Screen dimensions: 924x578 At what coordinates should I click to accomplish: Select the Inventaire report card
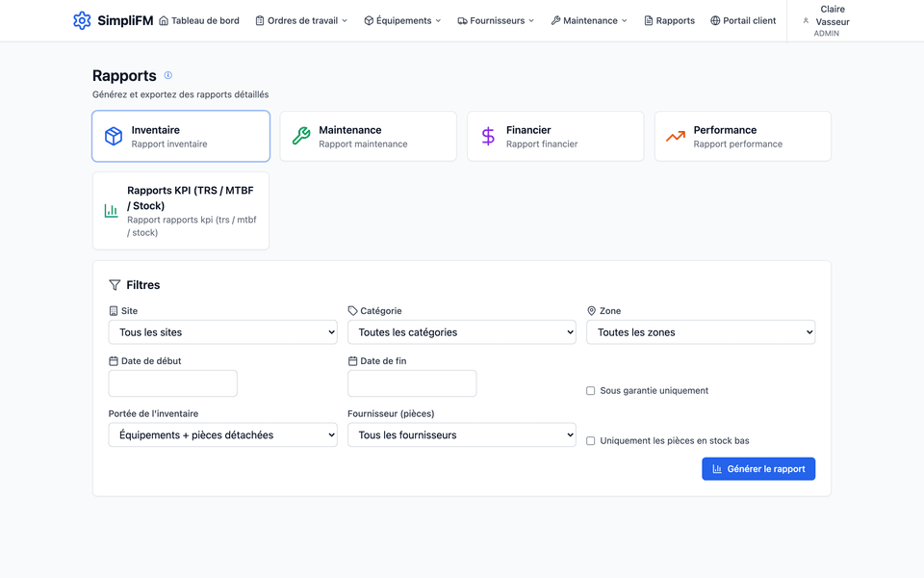pos(181,136)
